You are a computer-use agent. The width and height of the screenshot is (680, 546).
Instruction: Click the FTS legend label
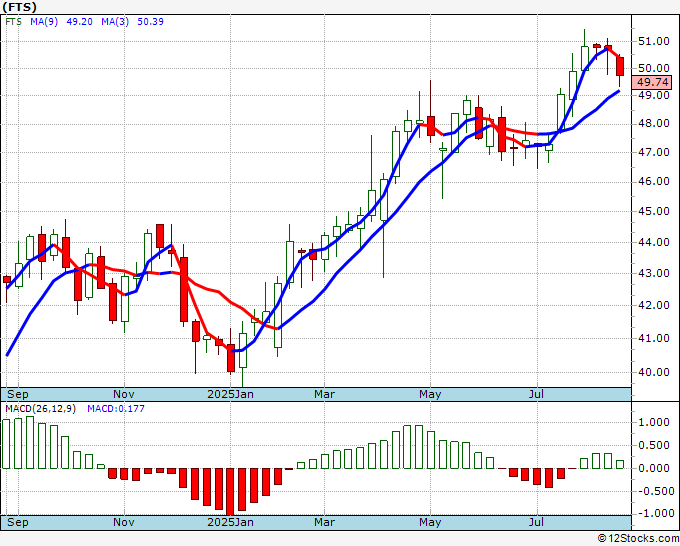(13, 22)
